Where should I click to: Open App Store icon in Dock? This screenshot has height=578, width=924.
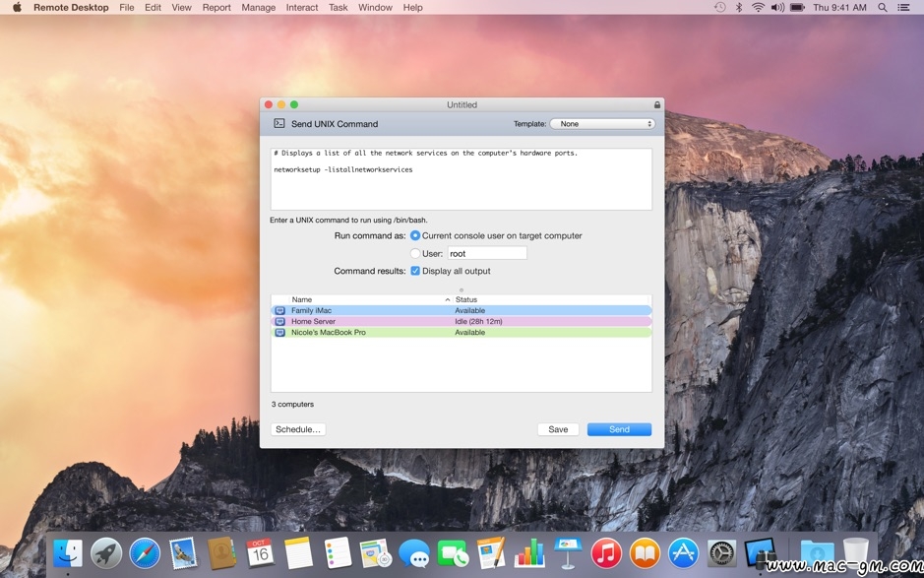[684, 553]
